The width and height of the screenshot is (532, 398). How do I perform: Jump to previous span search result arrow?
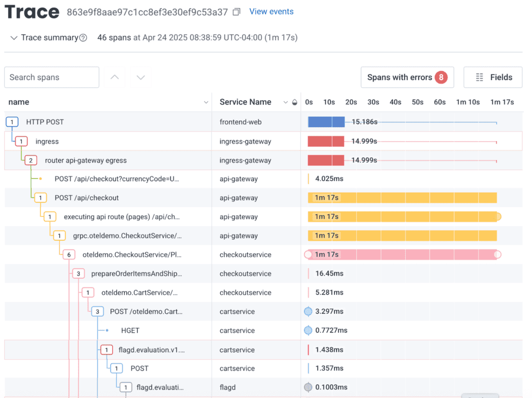(115, 77)
